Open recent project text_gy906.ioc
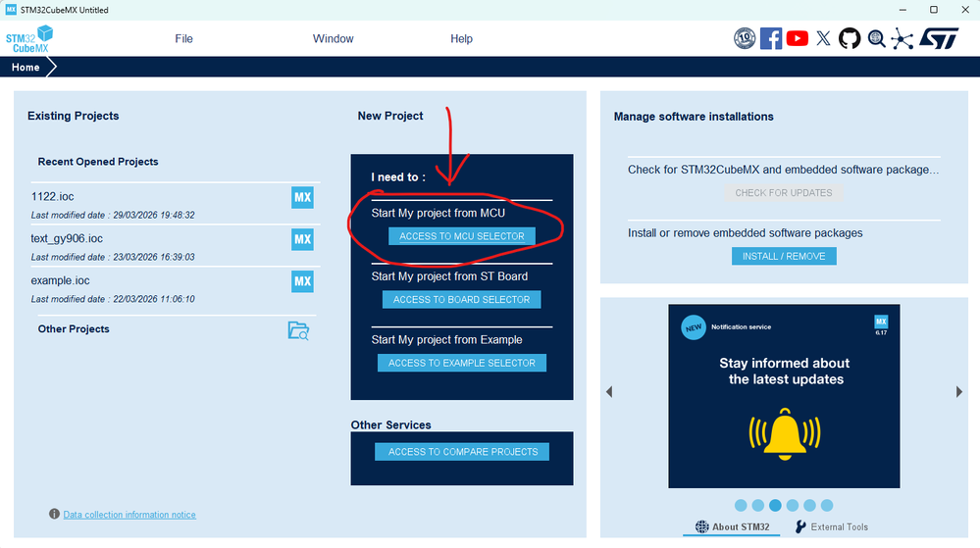This screenshot has height=548, width=980. [67, 238]
